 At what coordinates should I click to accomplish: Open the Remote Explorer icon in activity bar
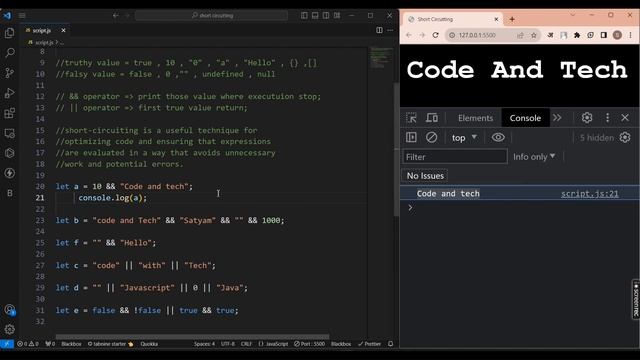(x=9, y=133)
